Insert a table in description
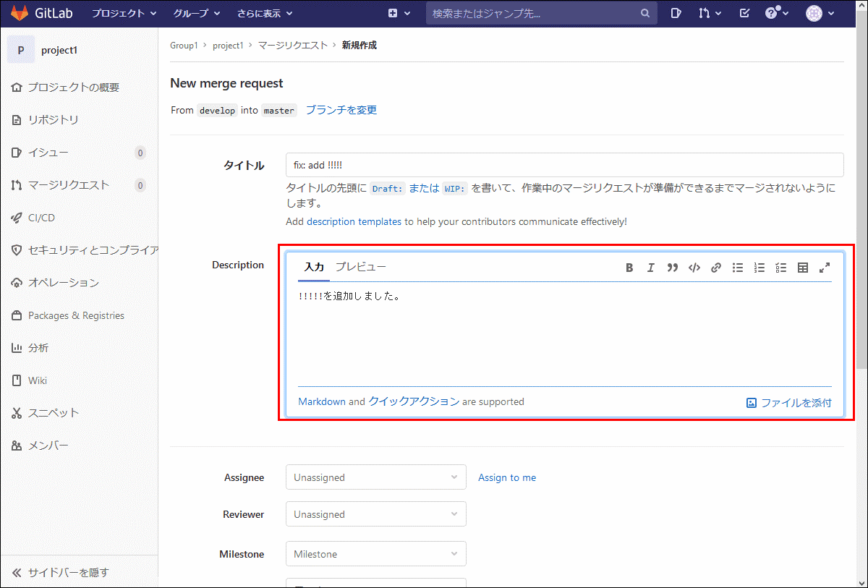The width and height of the screenshot is (868, 588). point(802,268)
